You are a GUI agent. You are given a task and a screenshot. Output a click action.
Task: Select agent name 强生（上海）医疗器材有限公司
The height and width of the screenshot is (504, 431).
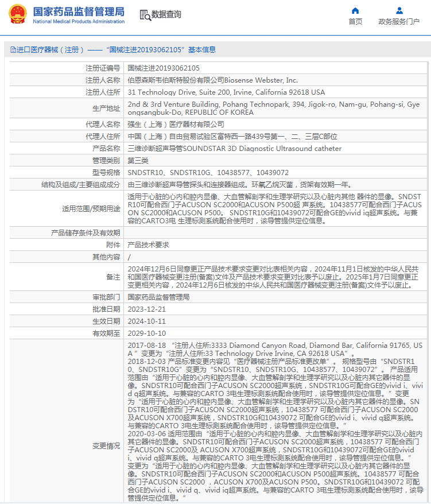pyautogui.click(x=176, y=125)
